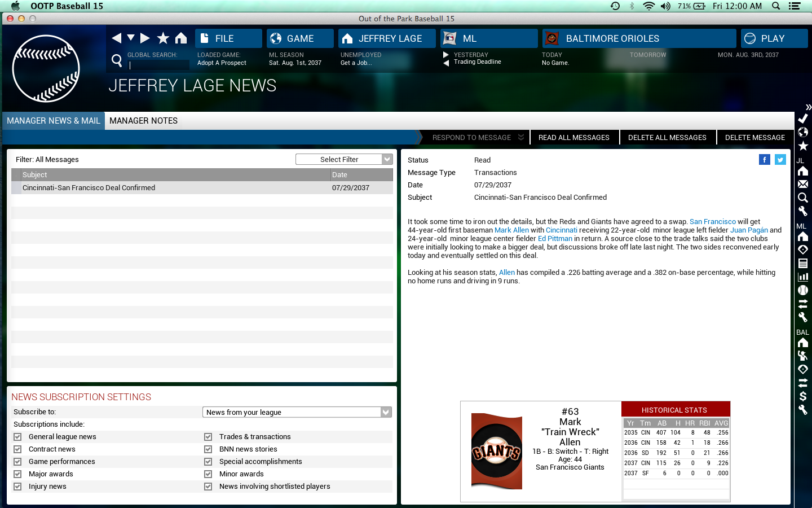Open the Select Filter dropdown
The width and height of the screenshot is (812, 508).
pyautogui.click(x=343, y=160)
